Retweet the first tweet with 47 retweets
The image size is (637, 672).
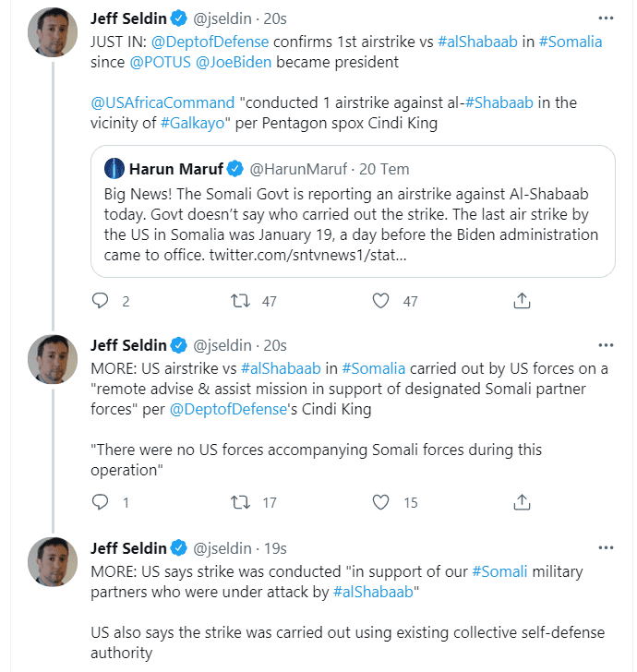pos(240,301)
